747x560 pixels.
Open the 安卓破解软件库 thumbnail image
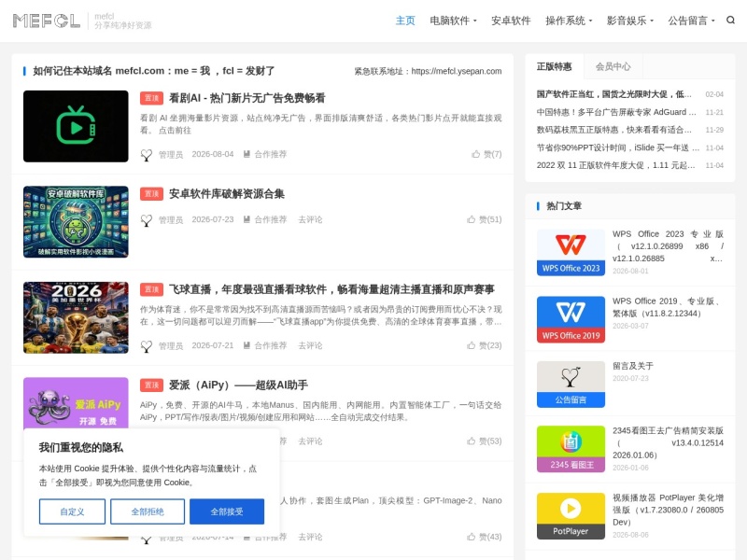coord(76,222)
